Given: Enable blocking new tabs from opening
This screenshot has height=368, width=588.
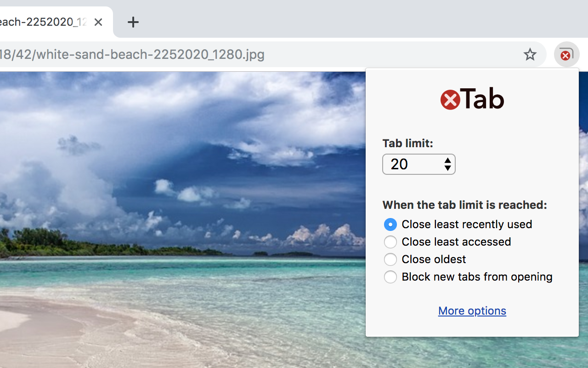Looking at the screenshot, I should (x=390, y=277).
